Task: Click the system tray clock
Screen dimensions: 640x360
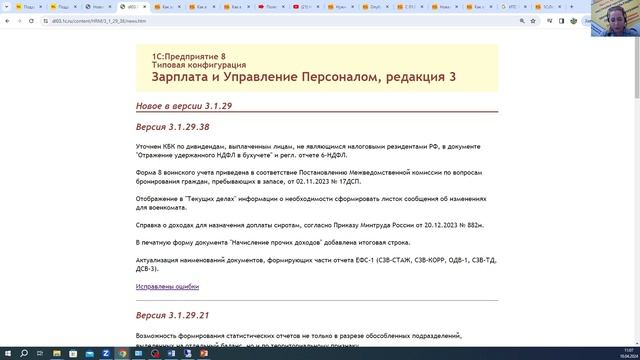Action: [628, 353]
